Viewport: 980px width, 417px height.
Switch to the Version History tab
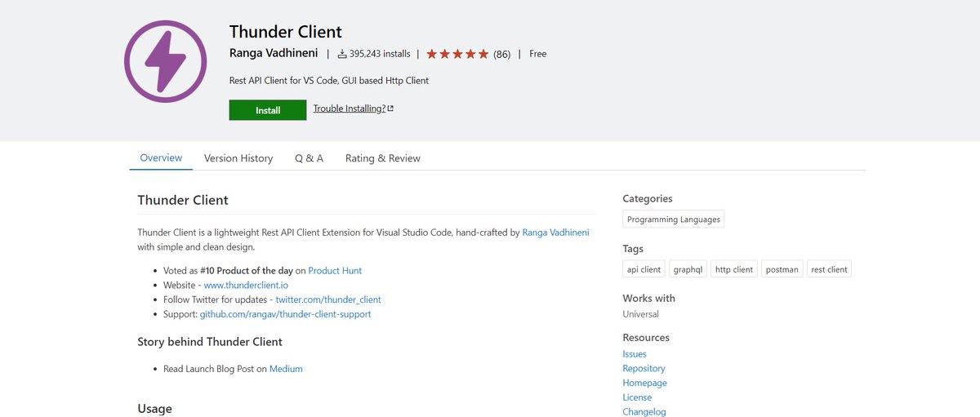[238, 158]
